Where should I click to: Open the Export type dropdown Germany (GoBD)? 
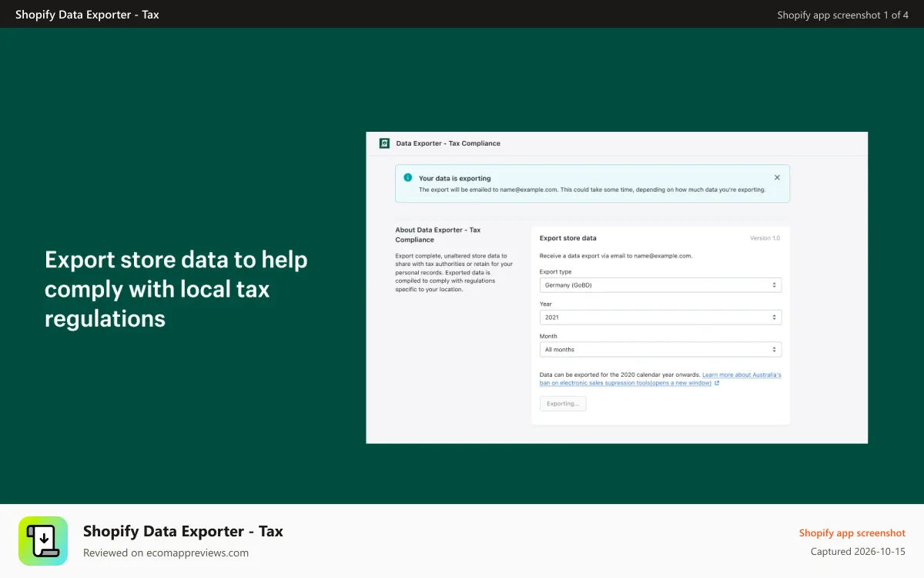pyautogui.click(x=661, y=285)
